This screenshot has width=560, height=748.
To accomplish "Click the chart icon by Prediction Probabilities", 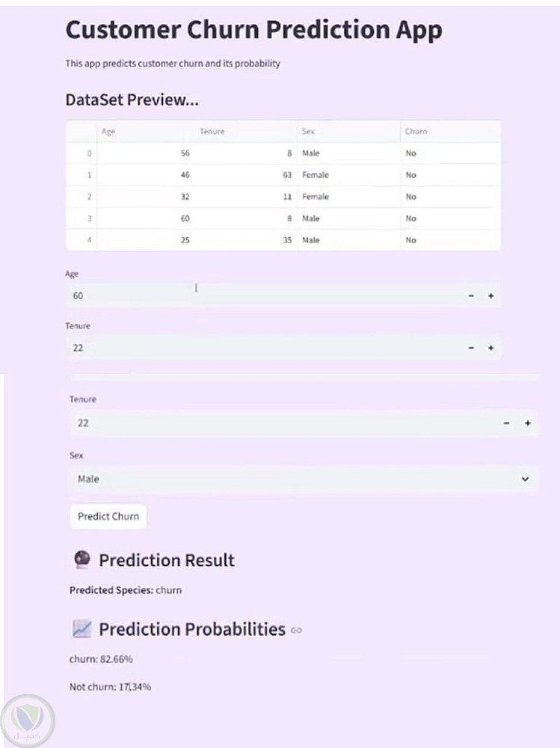I will [x=81, y=630].
